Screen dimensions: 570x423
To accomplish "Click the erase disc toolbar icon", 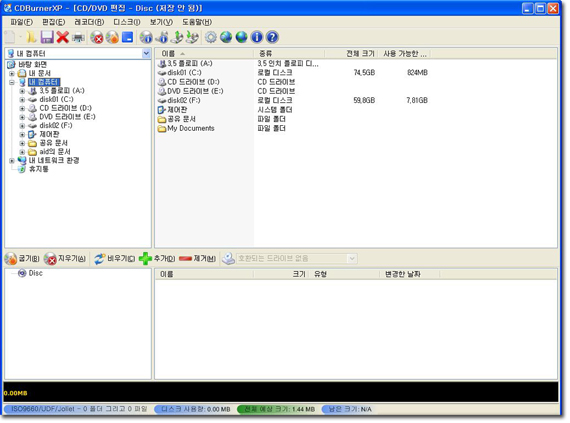I will pyautogui.click(x=97, y=37).
